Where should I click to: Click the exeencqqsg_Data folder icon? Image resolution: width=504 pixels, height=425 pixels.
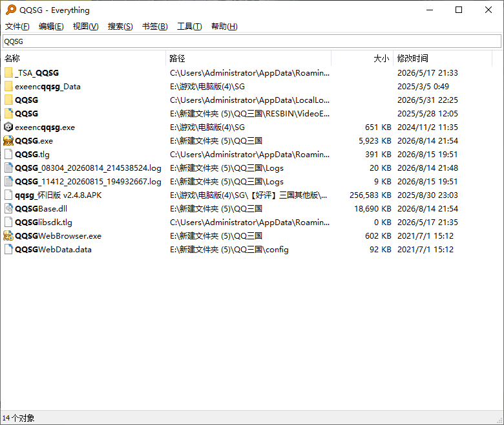[8, 86]
